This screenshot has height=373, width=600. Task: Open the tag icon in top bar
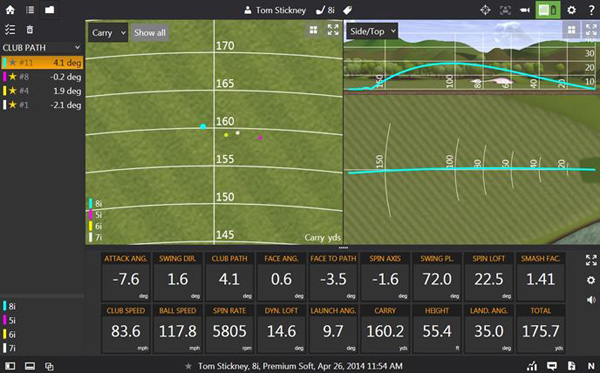347,10
